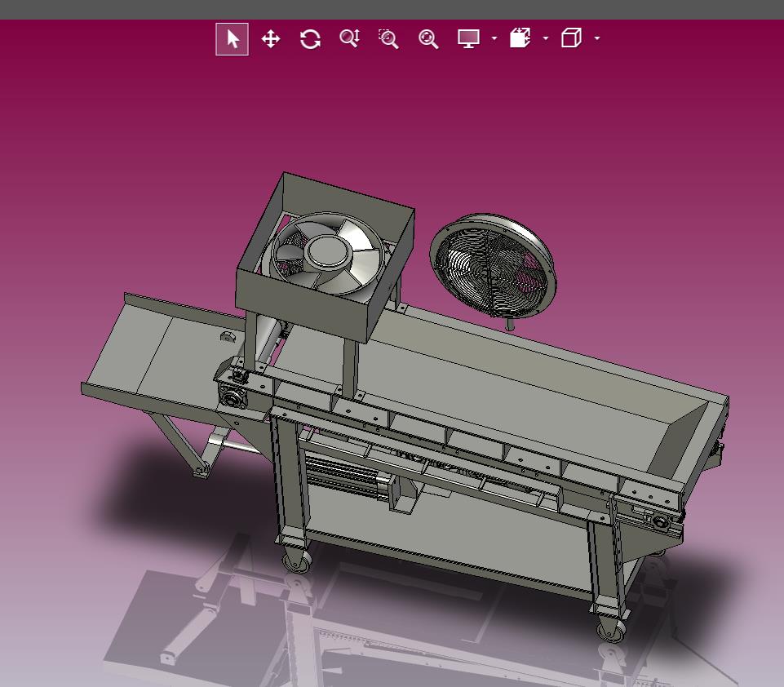Click the boxed fan in 3D model
Viewport: 784px width, 687px height.
coord(325,256)
